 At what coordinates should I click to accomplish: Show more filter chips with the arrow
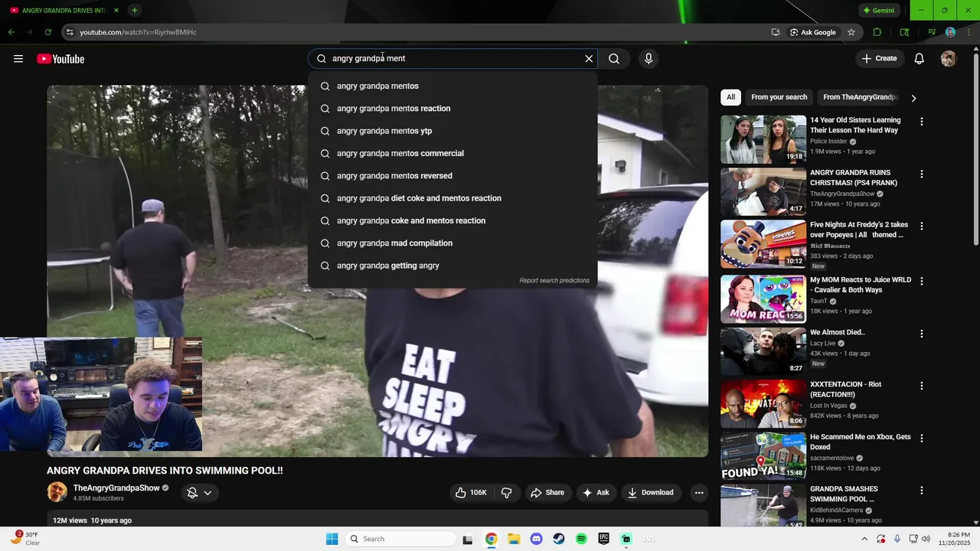pos(913,98)
